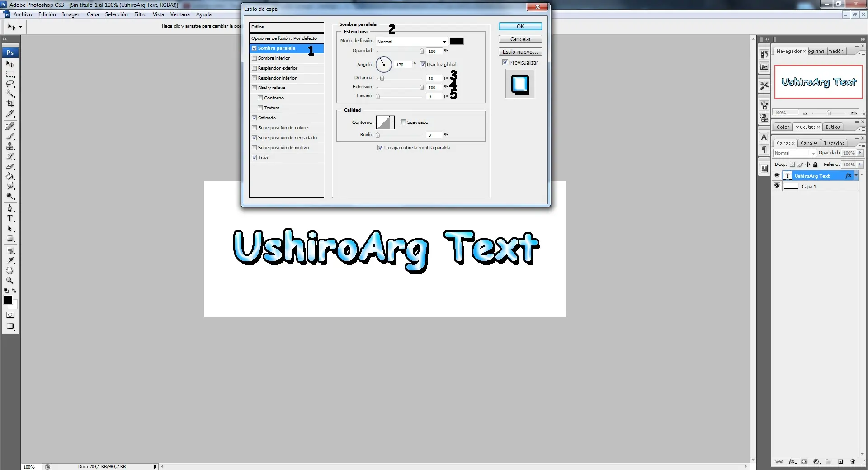This screenshot has height=470, width=868.
Task: Expand effects on UshiroArg Text layer
Action: pos(856,175)
